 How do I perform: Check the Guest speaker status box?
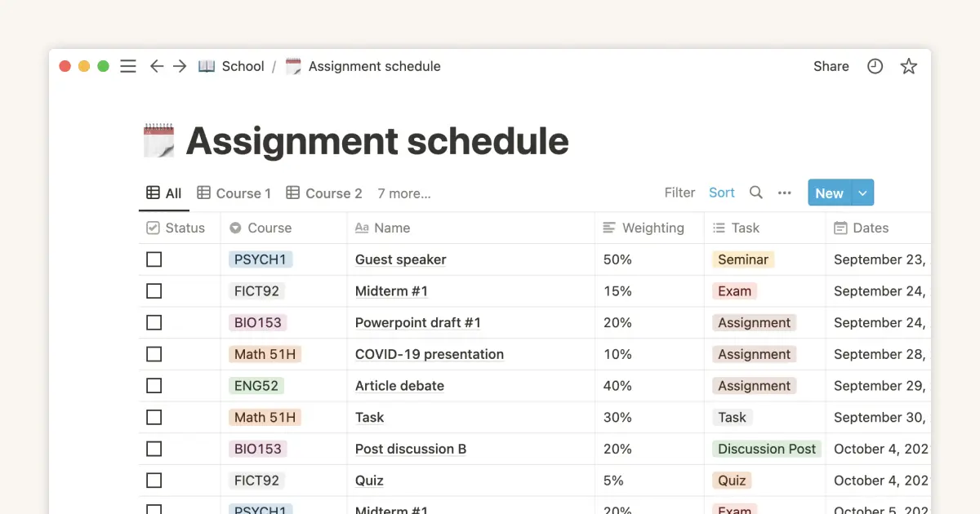[154, 259]
